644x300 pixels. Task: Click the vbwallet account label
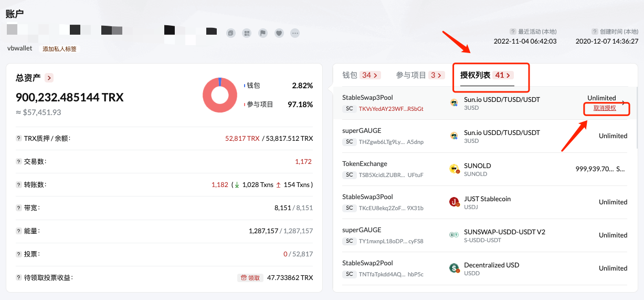[x=20, y=48]
